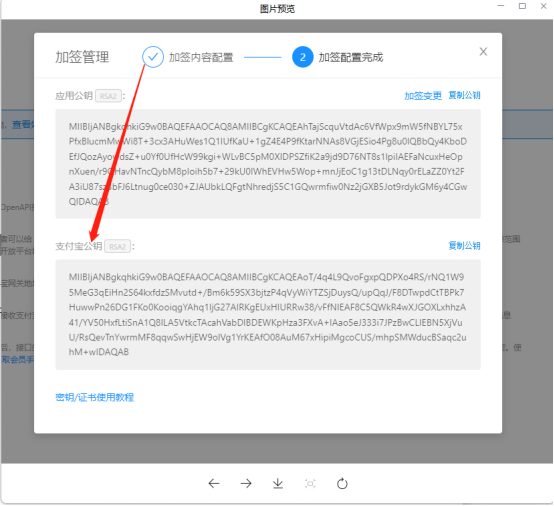Image resolution: width=554 pixels, height=506 pixels.
Task: Click the checkmark step circle
Action: (x=153, y=57)
